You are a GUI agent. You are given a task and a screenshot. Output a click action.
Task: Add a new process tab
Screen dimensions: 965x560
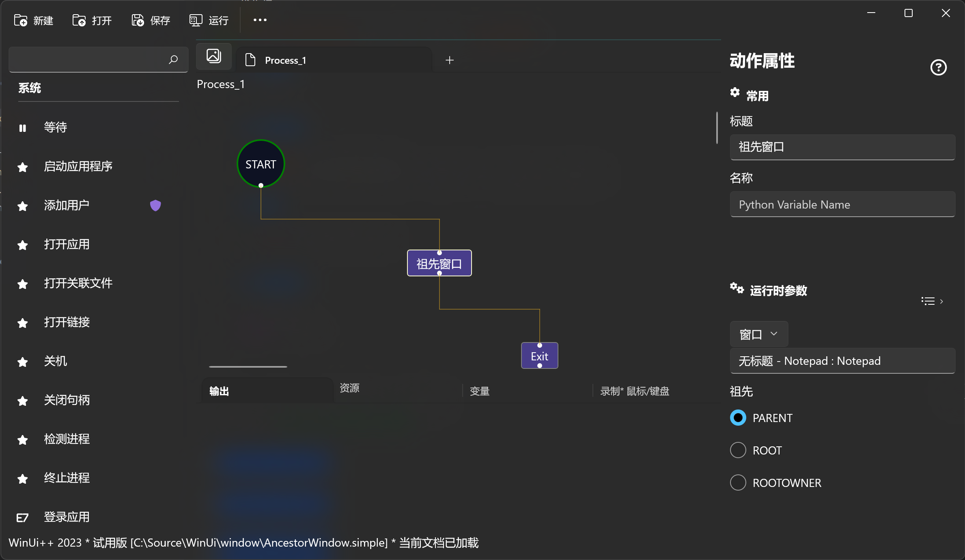450,60
